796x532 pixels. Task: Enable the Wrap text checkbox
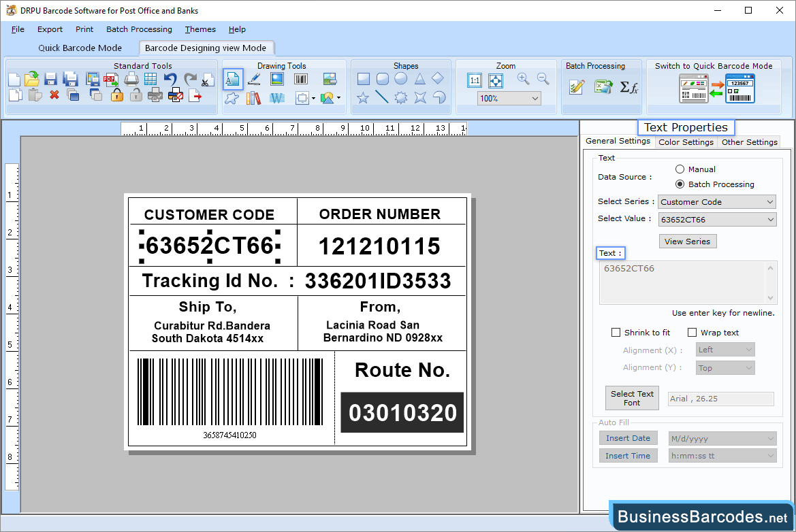tap(692, 333)
